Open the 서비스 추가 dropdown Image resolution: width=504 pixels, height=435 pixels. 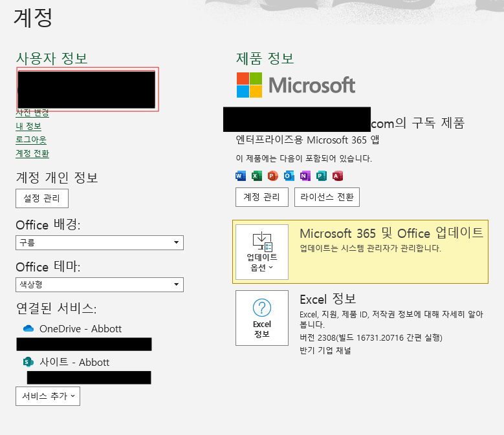coord(48,396)
